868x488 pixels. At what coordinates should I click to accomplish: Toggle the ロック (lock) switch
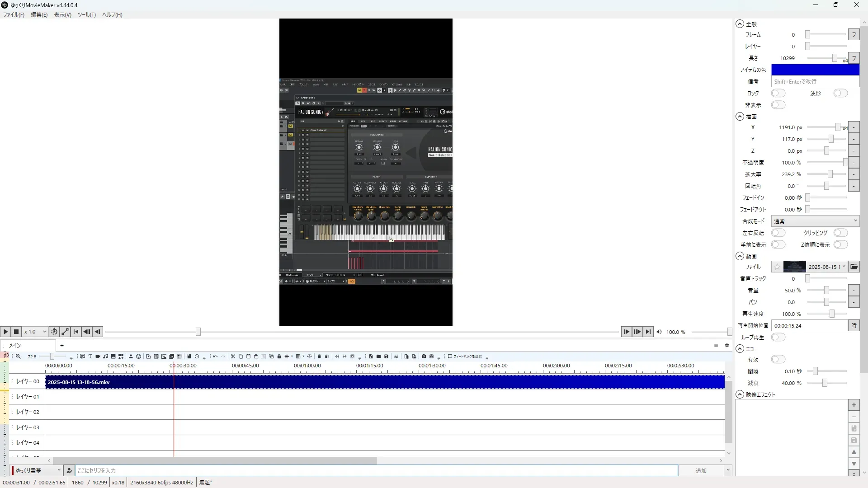(x=778, y=93)
